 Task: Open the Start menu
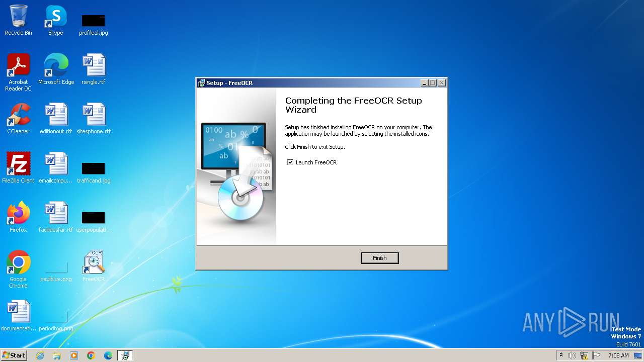14,355
